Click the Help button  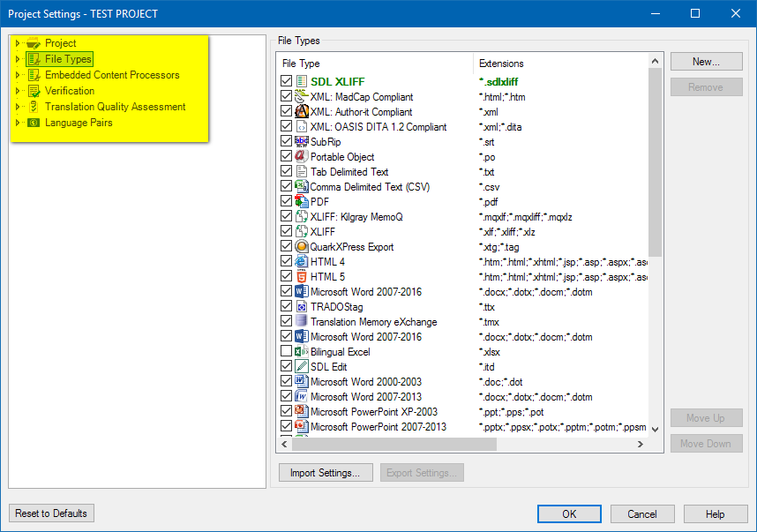click(x=715, y=514)
